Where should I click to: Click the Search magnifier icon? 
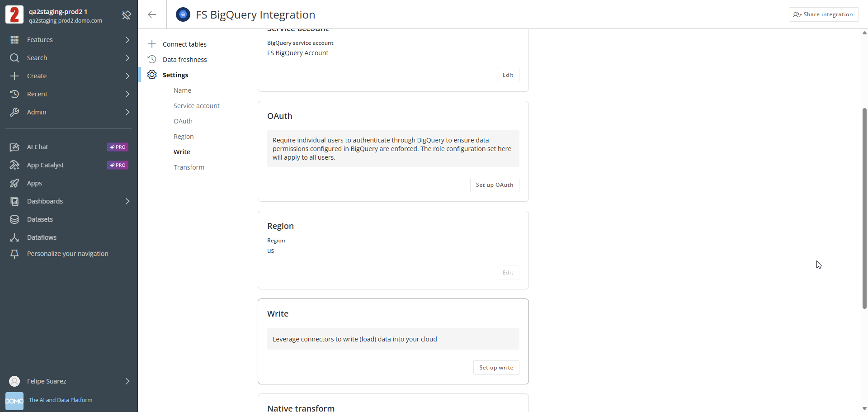[x=14, y=58]
